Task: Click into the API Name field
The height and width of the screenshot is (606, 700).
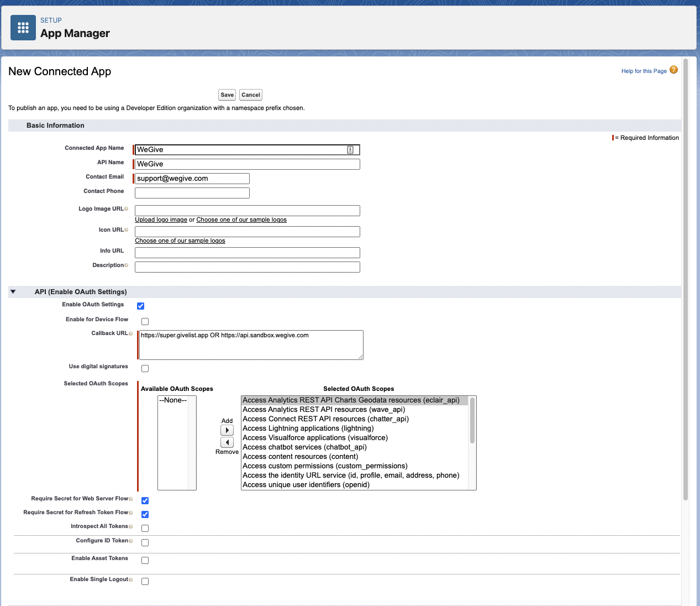Action: pos(248,164)
